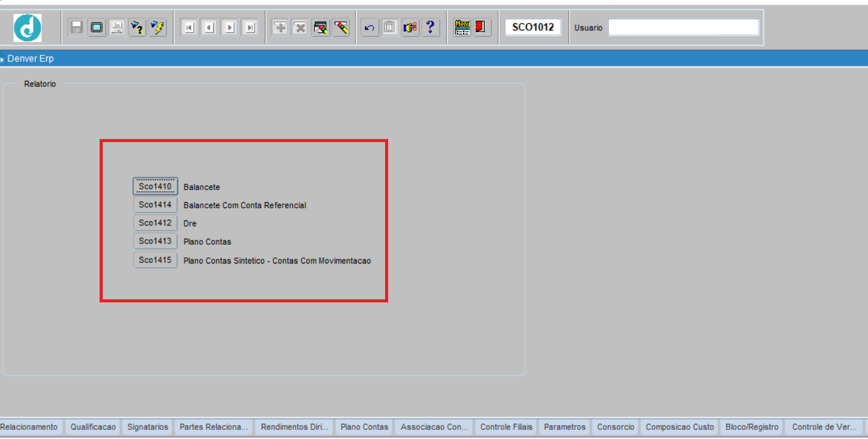Open the Sco1410 Balancete report
This screenshot has width=868, height=439.
click(155, 186)
